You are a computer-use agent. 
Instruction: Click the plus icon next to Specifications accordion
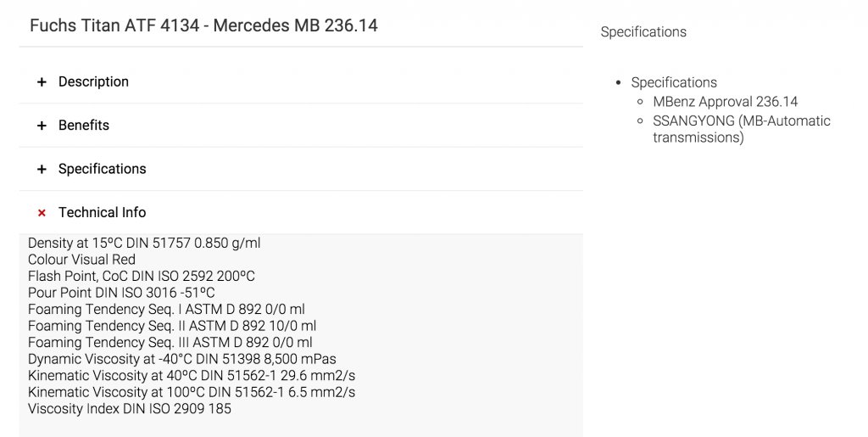click(x=42, y=170)
